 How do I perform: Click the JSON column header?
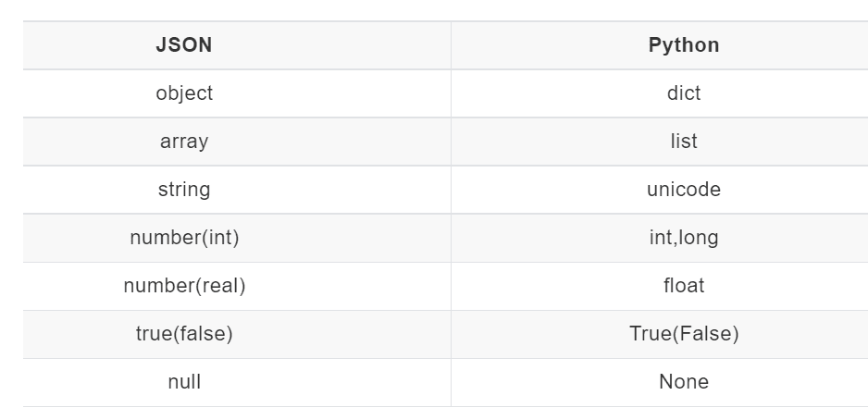pyautogui.click(x=184, y=45)
